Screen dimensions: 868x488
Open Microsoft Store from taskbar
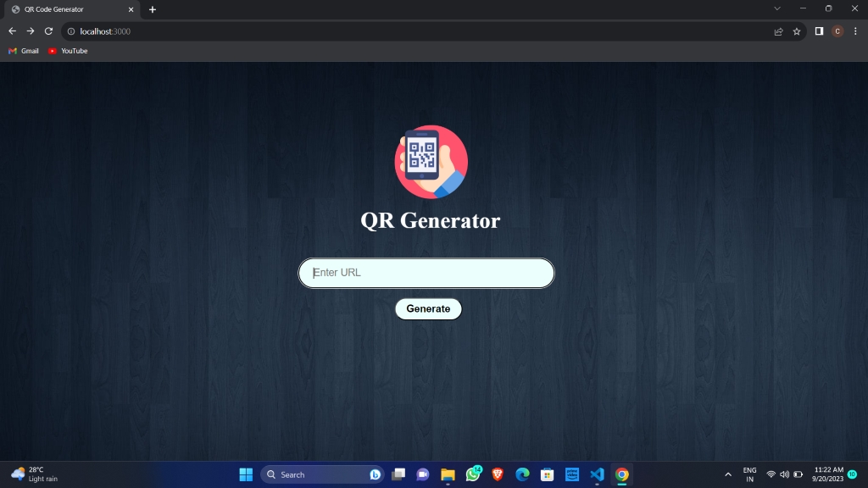[x=548, y=474]
